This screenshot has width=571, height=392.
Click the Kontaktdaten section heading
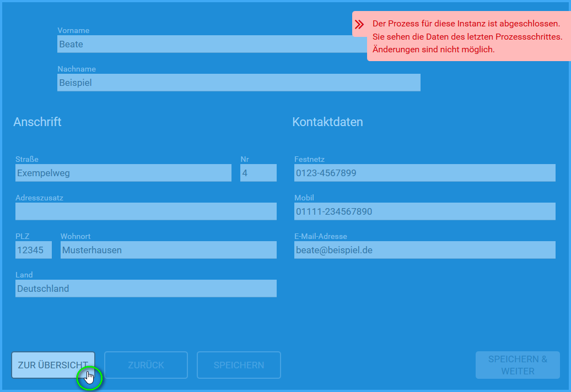click(327, 122)
